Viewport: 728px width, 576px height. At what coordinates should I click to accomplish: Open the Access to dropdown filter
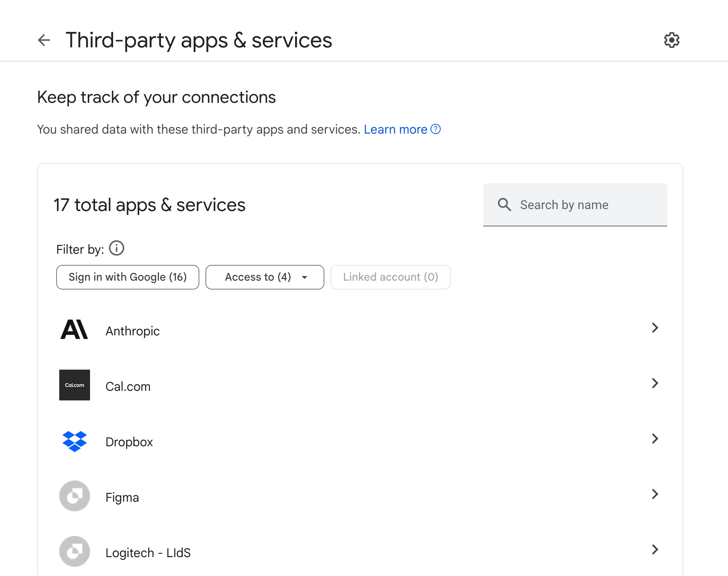(265, 277)
